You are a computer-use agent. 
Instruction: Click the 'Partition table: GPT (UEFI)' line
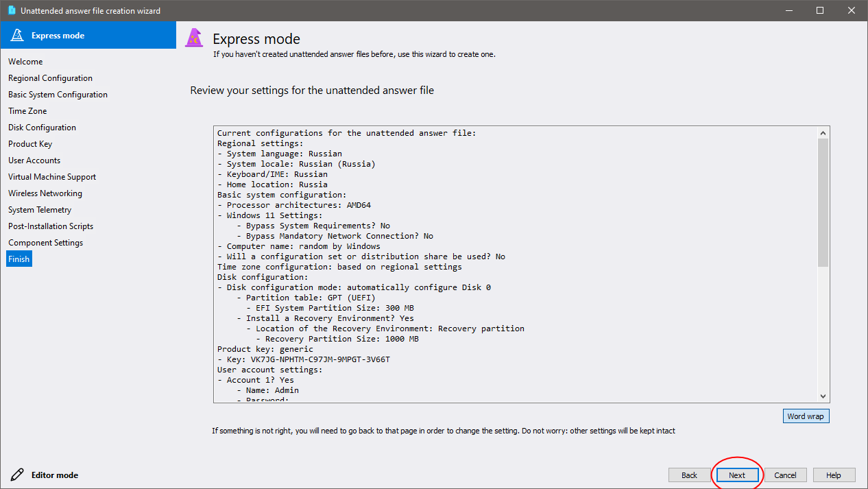click(x=306, y=298)
